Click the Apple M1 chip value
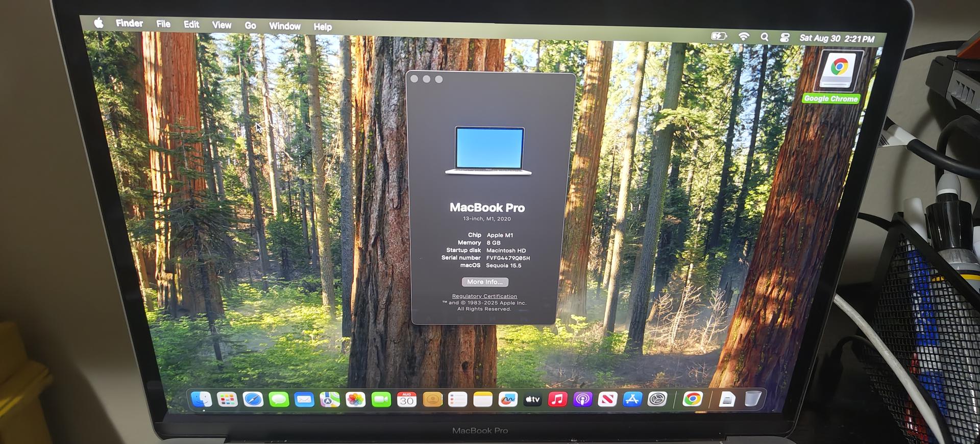Viewport: 980px width, 444px height. 500,235
